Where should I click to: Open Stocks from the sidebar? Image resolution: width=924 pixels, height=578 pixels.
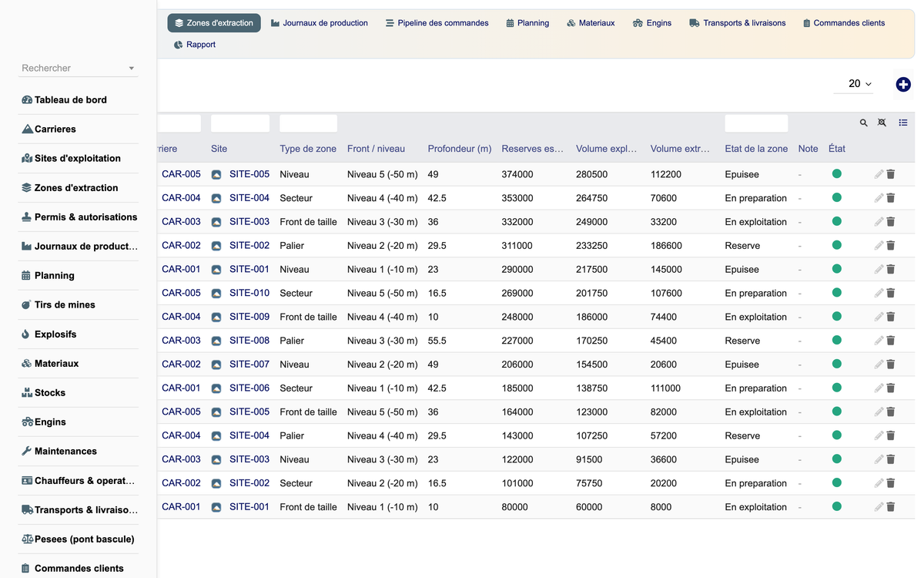44,393
